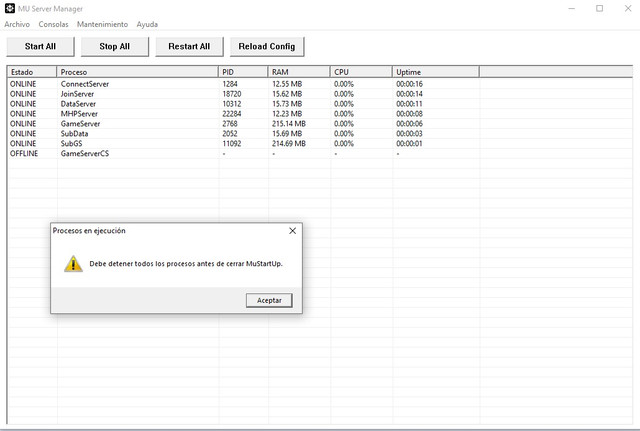Click Reload Config button

tap(267, 47)
